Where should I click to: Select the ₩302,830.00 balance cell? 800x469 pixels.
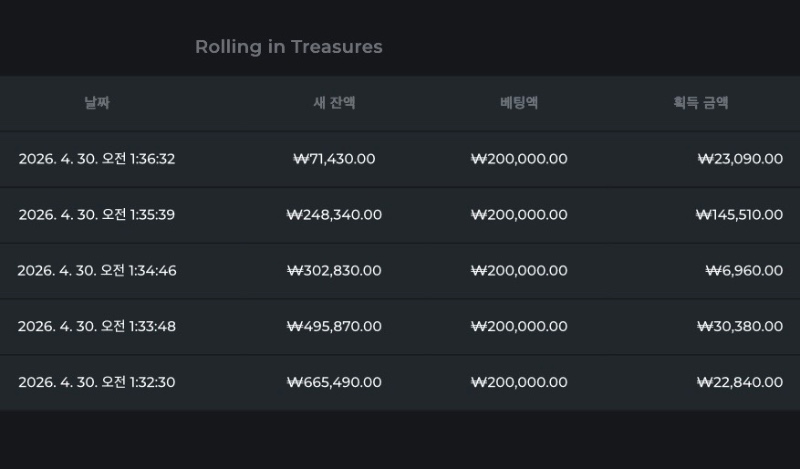pyautogui.click(x=334, y=271)
